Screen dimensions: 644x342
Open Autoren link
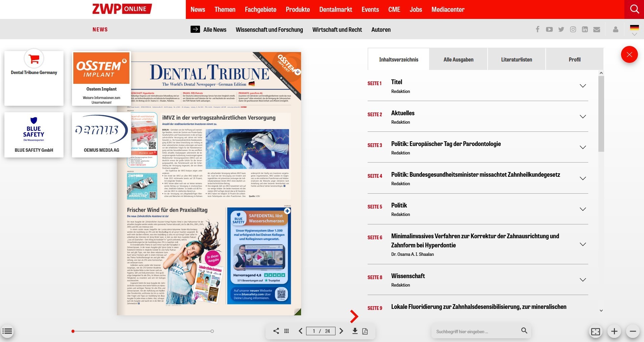381,30
